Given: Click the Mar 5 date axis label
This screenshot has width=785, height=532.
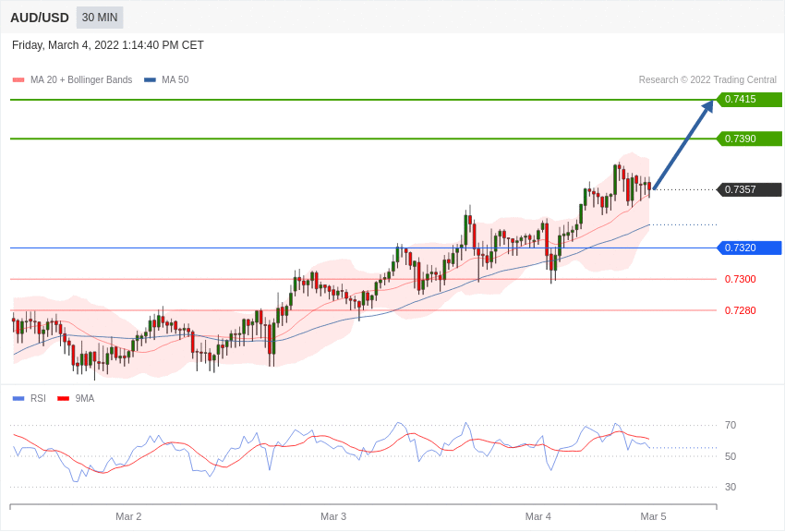Looking at the screenshot, I should [x=653, y=516].
